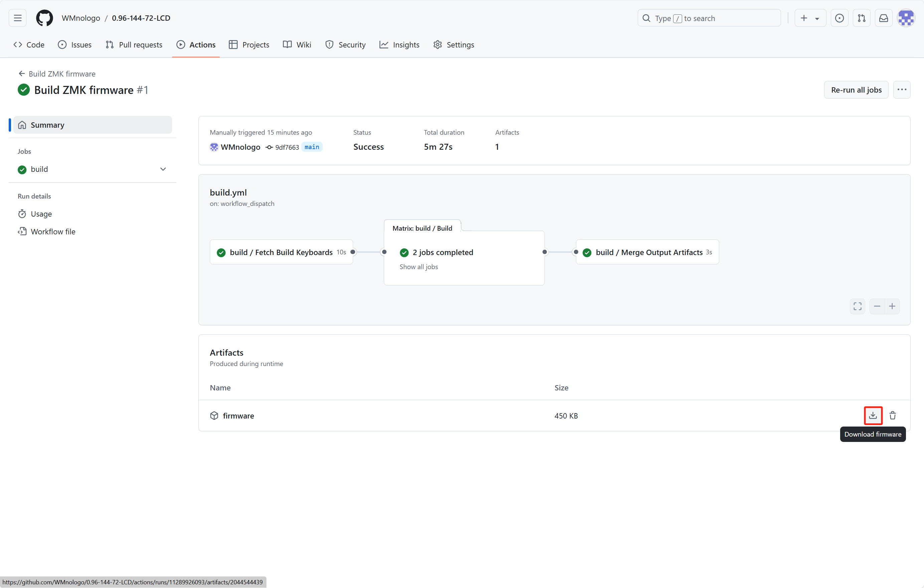Image resolution: width=924 pixels, height=588 pixels.
Task: Open the '2 jobs completed' matrix node
Action: click(x=443, y=252)
